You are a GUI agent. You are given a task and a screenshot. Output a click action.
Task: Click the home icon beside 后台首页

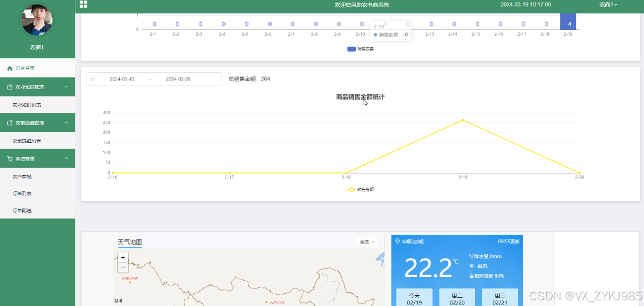pyautogui.click(x=10, y=68)
